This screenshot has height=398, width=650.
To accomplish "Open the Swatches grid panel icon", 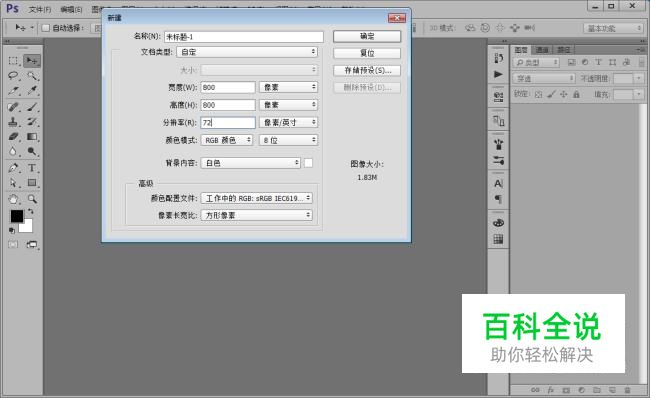I will [x=498, y=239].
